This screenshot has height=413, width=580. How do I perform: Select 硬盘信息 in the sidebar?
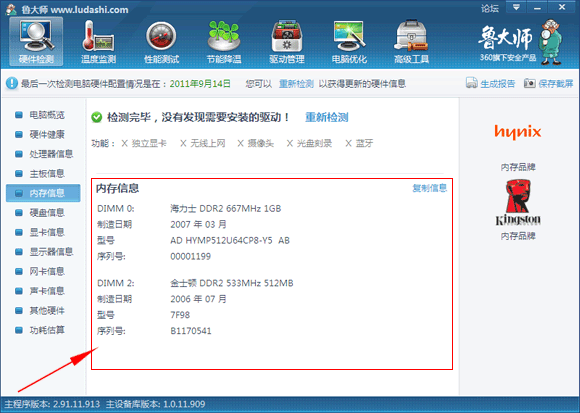click(x=43, y=213)
